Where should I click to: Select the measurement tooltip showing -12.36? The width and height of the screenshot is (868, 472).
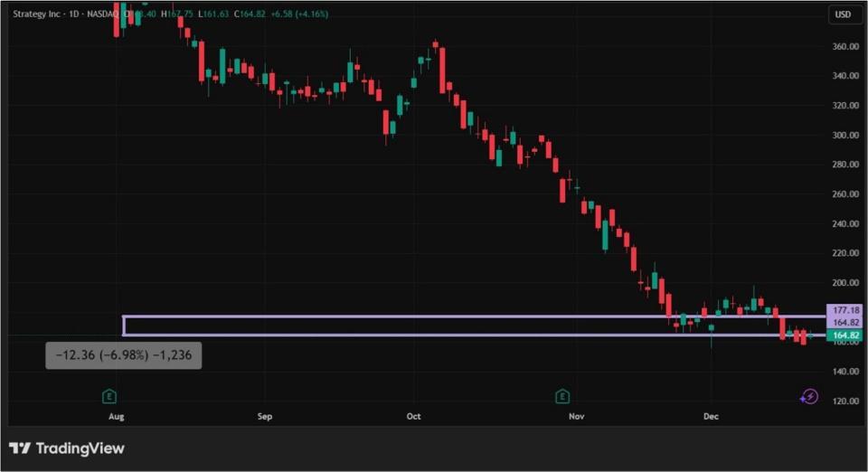click(124, 355)
